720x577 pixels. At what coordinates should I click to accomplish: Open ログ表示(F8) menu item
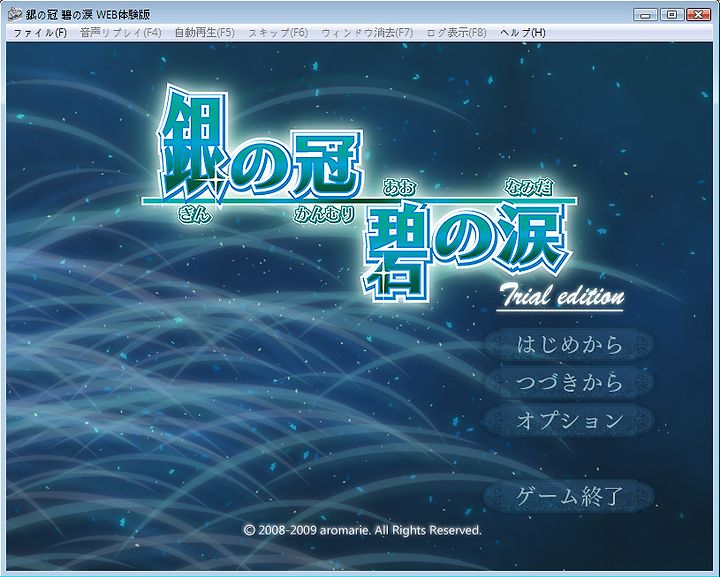pyautogui.click(x=456, y=33)
